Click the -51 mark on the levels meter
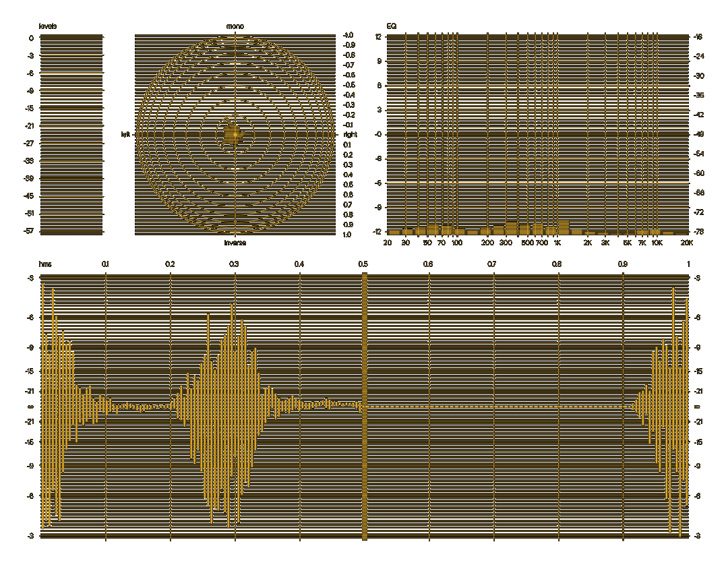This screenshot has height=569, width=728. click(30, 214)
